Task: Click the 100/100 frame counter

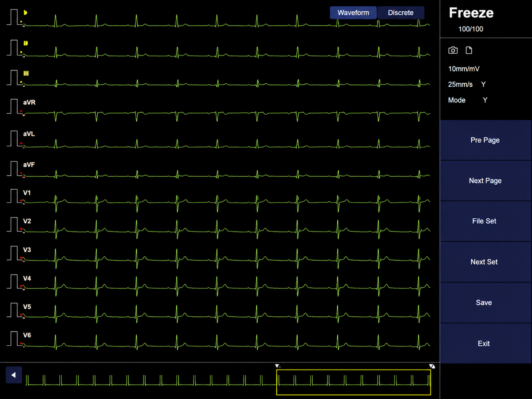Action: point(471,29)
